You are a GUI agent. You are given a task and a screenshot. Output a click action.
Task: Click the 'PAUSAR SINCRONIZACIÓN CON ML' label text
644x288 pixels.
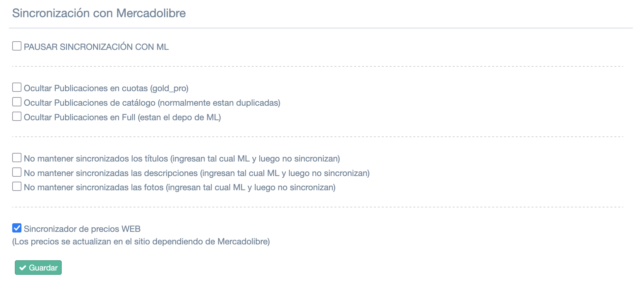click(x=96, y=47)
